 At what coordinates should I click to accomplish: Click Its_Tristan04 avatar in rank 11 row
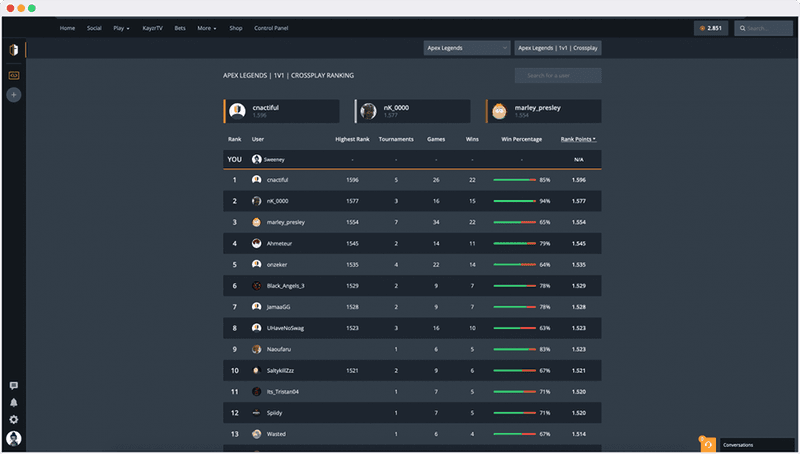click(x=257, y=391)
